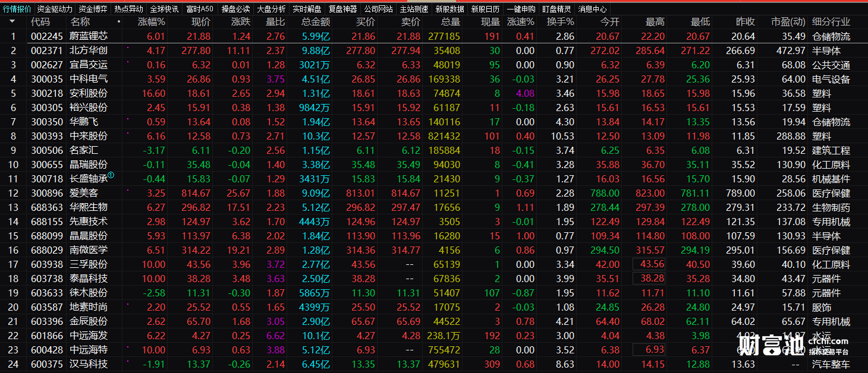The image size is (868, 373).
Task: Click stock code 002627
Action: coord(47,65)
